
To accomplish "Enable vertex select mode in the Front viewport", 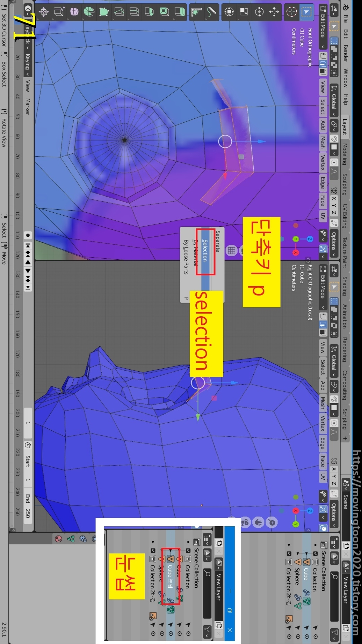I will pos(323,55).
